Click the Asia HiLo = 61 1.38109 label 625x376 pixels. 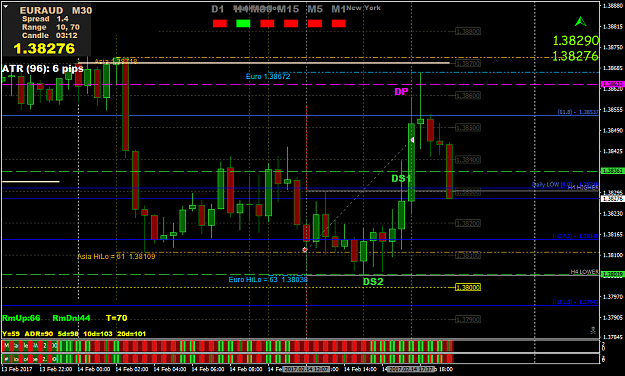tap(116, 256)
